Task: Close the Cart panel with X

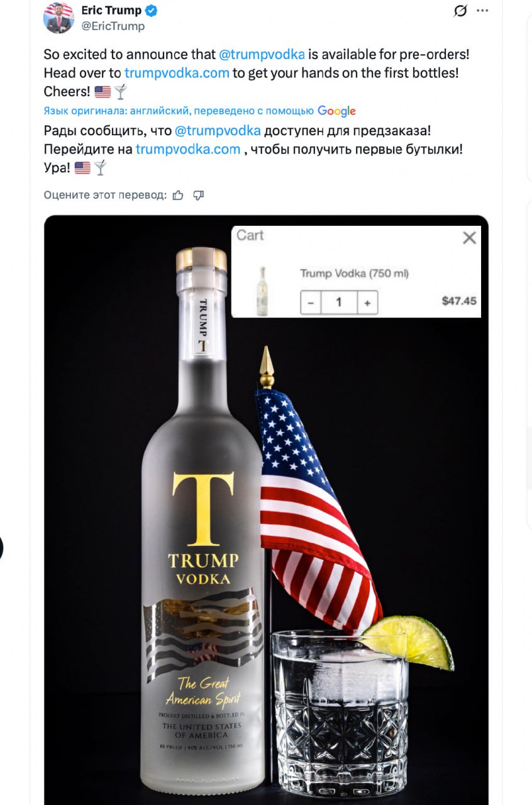Action: 469,238
